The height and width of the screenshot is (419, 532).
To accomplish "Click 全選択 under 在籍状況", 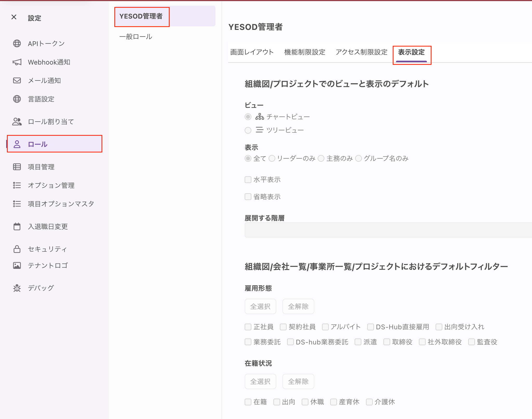I will click(260, 382).
